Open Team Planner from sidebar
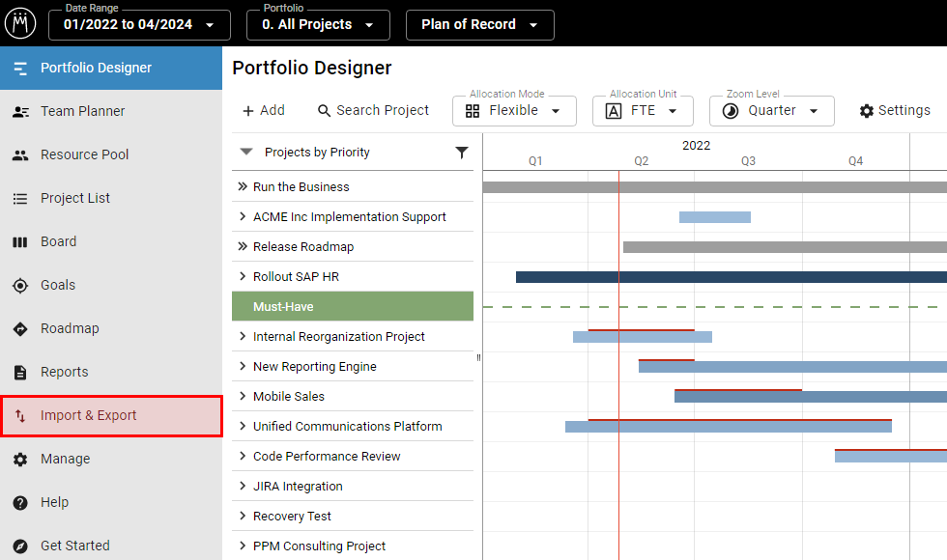The width and height of the screenshot is (947, 560). point(82,111)
